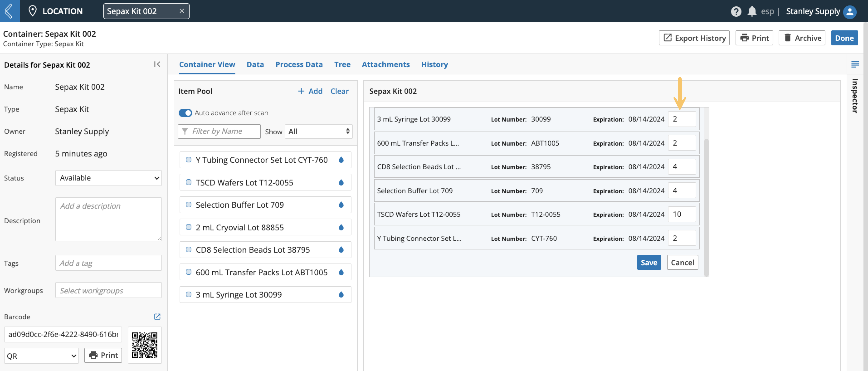
Task: Open the Process Data tab
Action: pos(299,64)
